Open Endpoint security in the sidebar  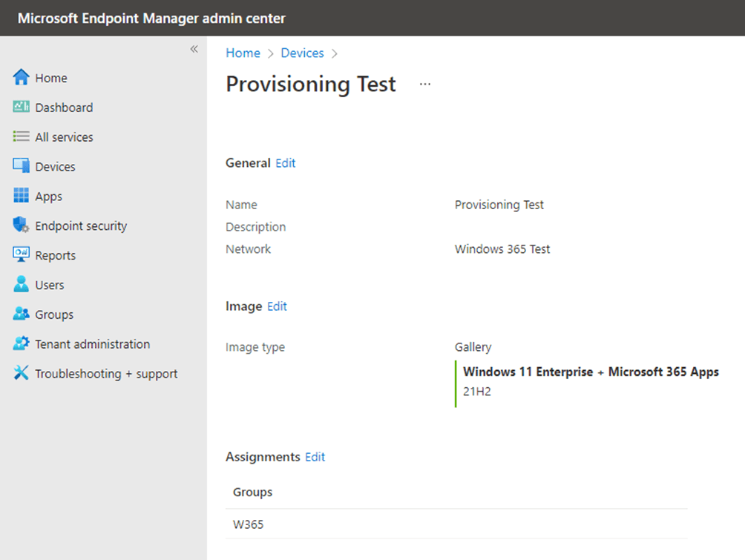pyautogui.click(x=81, y=226)
